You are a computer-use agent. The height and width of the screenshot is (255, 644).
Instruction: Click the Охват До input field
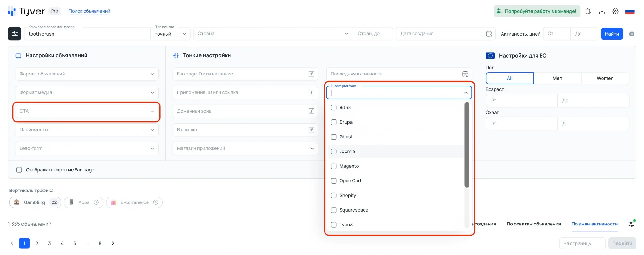point(593,124)
